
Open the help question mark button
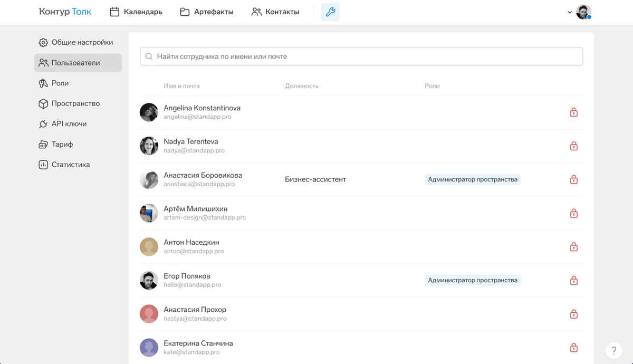coord(613,350)
